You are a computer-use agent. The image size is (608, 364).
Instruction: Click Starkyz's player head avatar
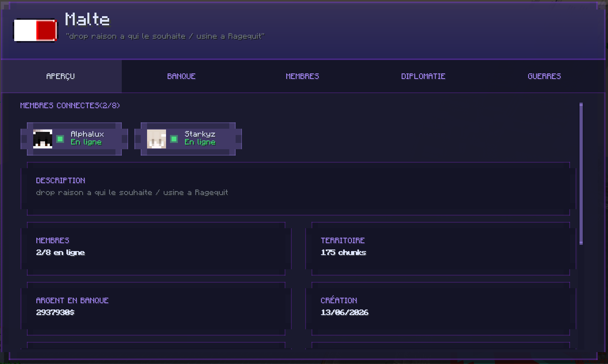157,139
